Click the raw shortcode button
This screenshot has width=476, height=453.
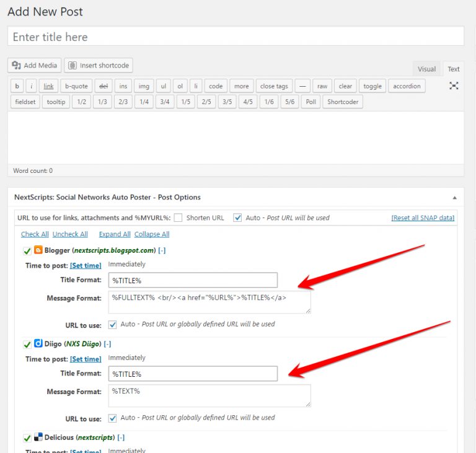point(322,86)
